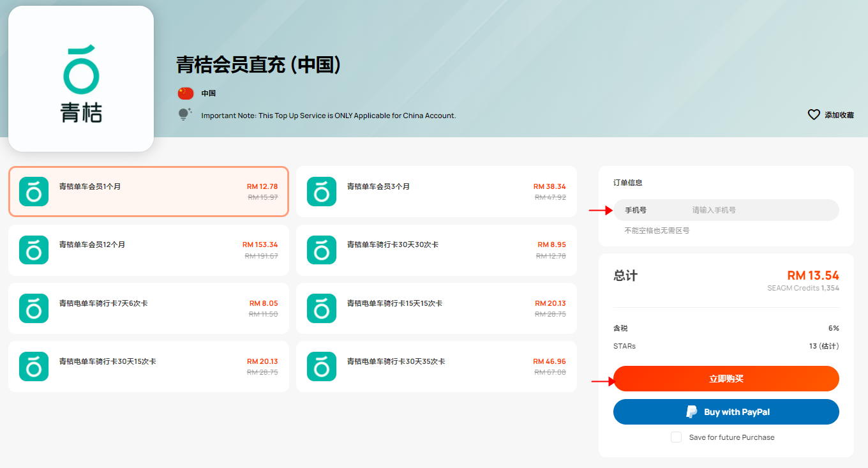The height and width of the screenshot is (468, 868).
Task: Click the 中国 region label
Action: (209, 93)
